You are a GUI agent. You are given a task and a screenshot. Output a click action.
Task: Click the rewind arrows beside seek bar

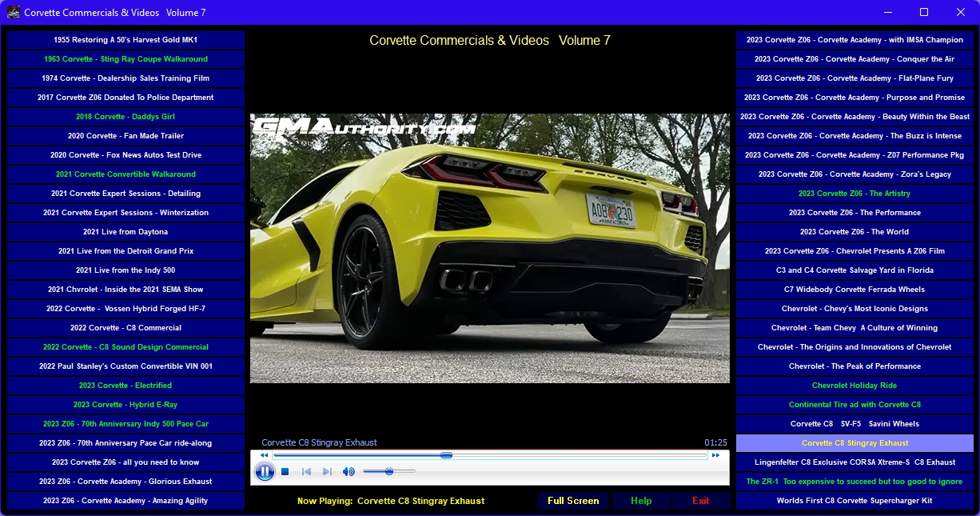264,455
